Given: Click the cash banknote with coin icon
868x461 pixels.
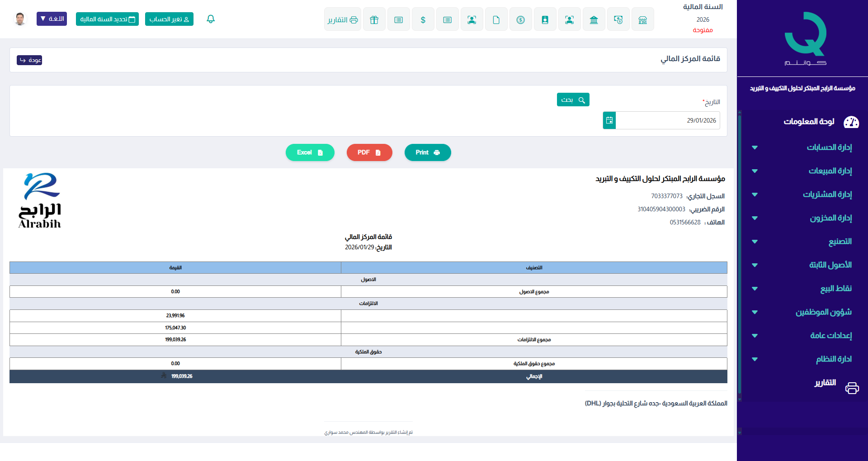Looking at the screenshot, I should coord(618,19).
